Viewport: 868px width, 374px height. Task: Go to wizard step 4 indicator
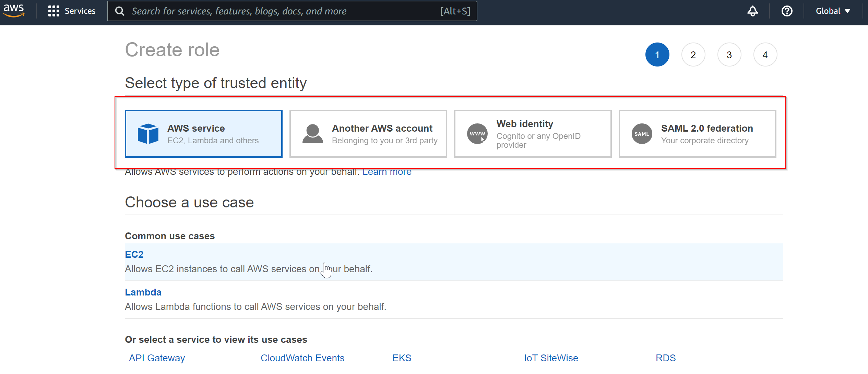click(x=765, y=55)
